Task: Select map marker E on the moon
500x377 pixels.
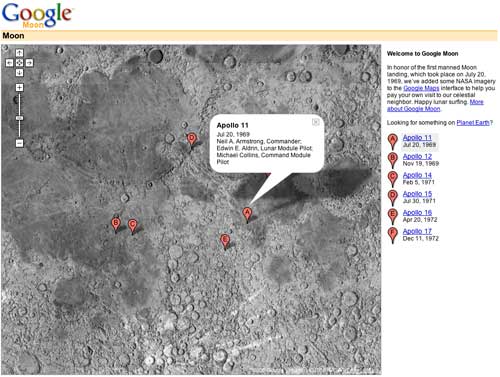Action: tap(225, 241)
